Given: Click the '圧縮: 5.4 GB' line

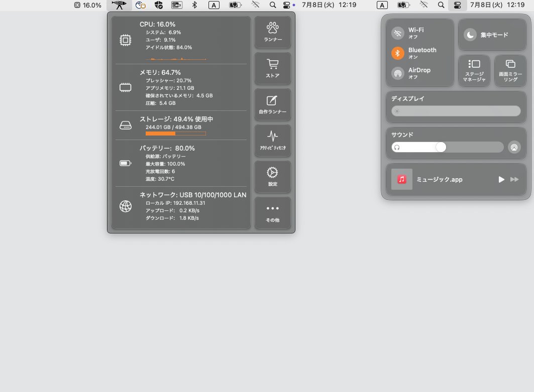Looking at the screenshot, I should [161, 103].
